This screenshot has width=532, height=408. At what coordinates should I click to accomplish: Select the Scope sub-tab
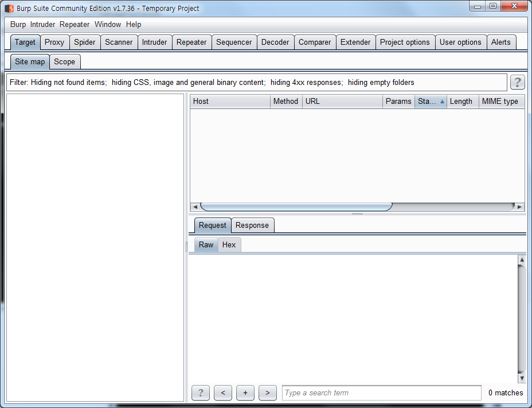coord(64,61)
